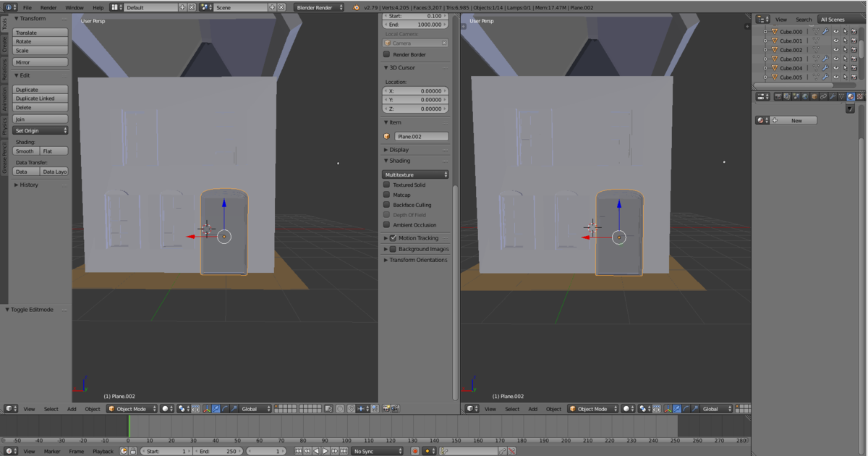Enable Matcap checkbox

tap(387, 195)
